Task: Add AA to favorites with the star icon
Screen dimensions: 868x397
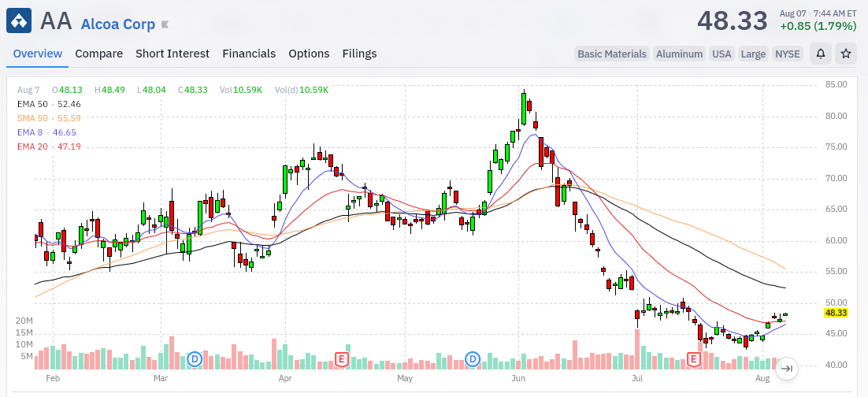Action: click(846, 54)
